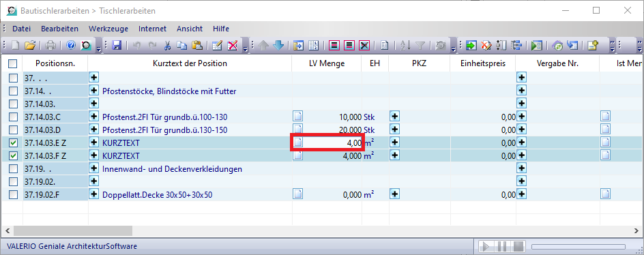Check the box for row 37.19.02.F

[14, 194]
